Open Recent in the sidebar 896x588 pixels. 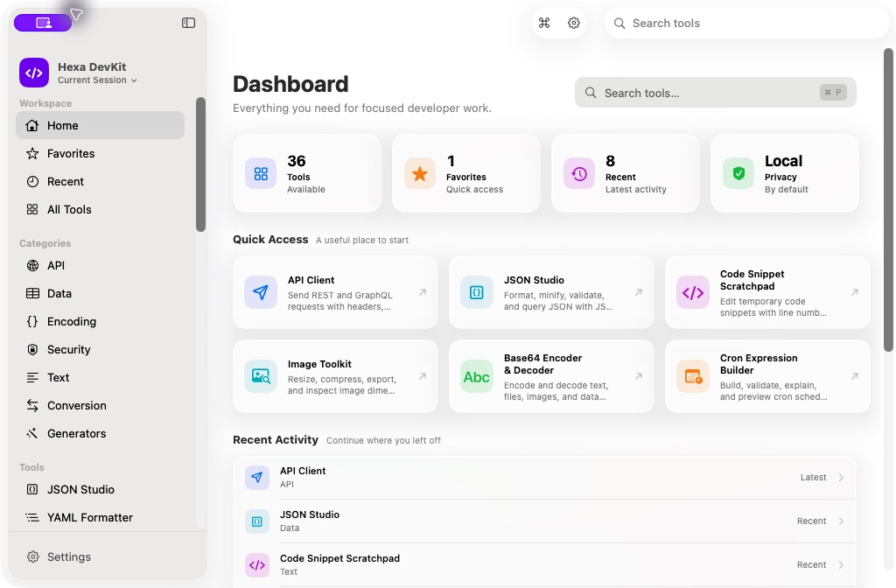tap(100, 181)
